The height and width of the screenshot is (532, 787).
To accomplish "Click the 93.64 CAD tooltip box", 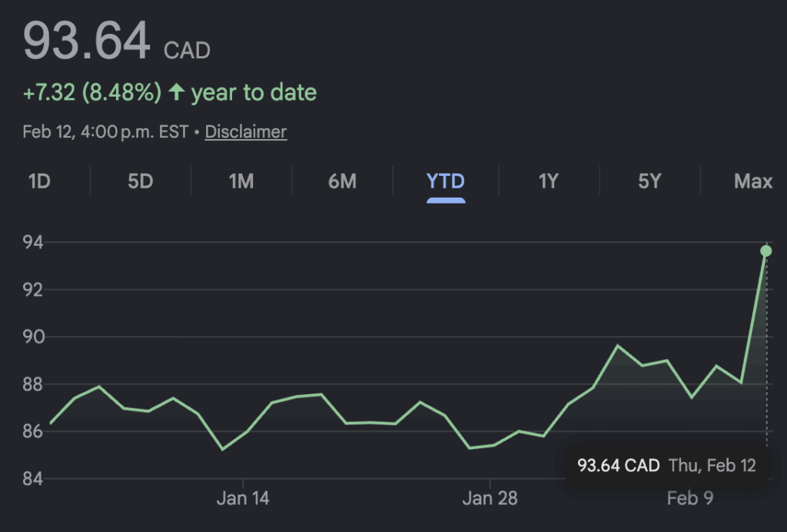I will [666, 465].
